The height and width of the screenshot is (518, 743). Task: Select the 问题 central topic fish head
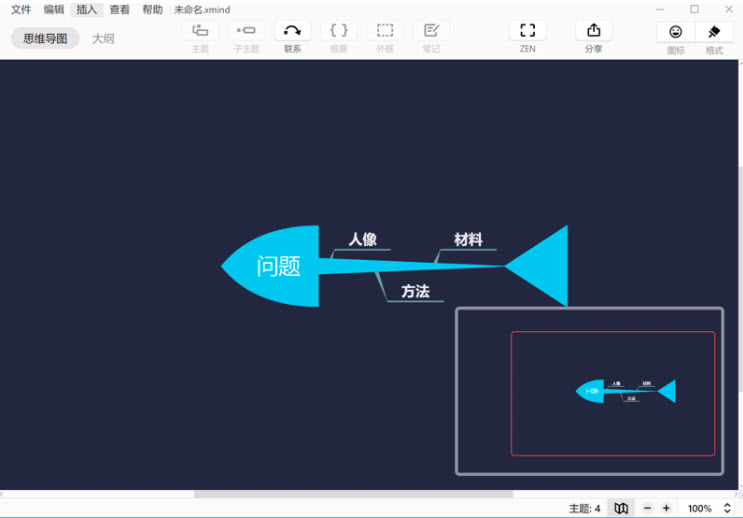(x=275, y=266)
